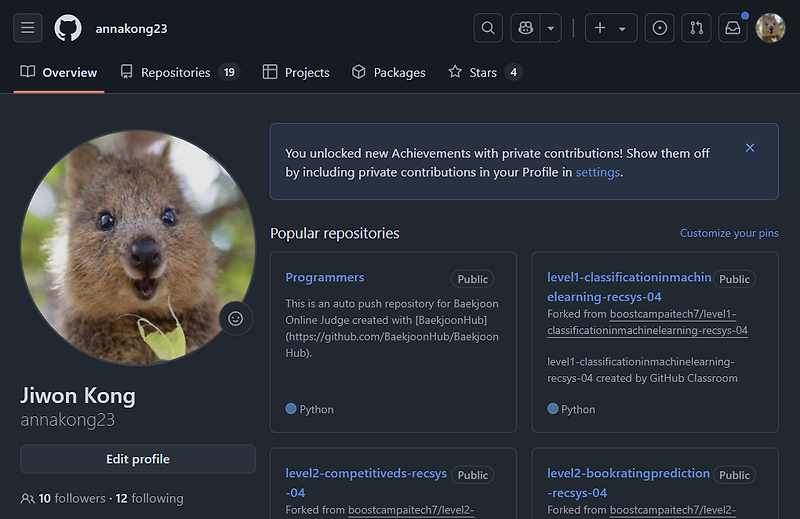Click the Overview book icon
The height and width of the screenshot is (519, 800).
(28, 72)
